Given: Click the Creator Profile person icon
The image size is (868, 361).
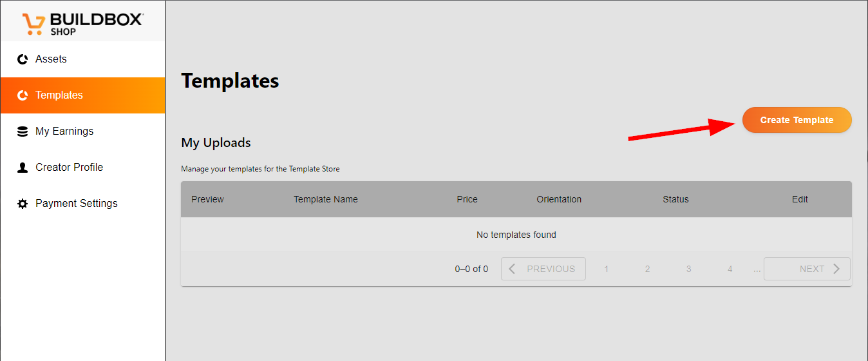Looking at the screenshot, I should [x=23, y=168].
